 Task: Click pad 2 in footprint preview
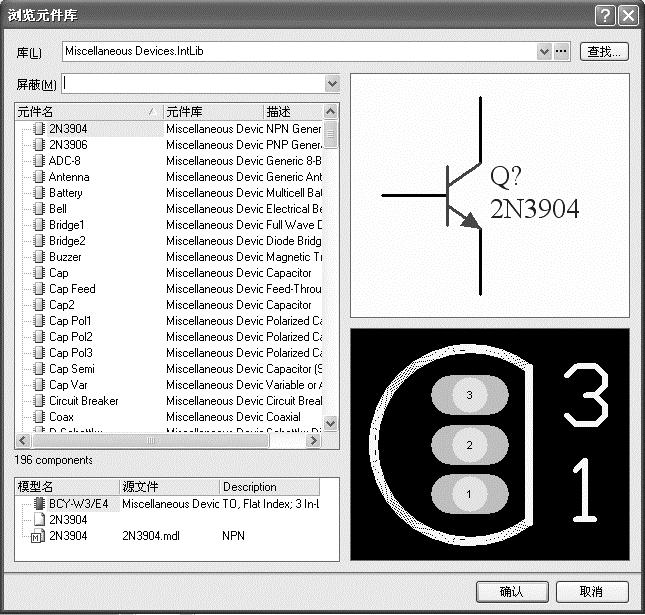coord(470,444)
